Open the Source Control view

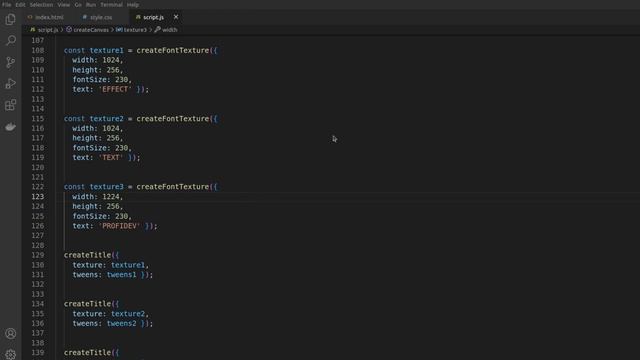click(11, 62)
